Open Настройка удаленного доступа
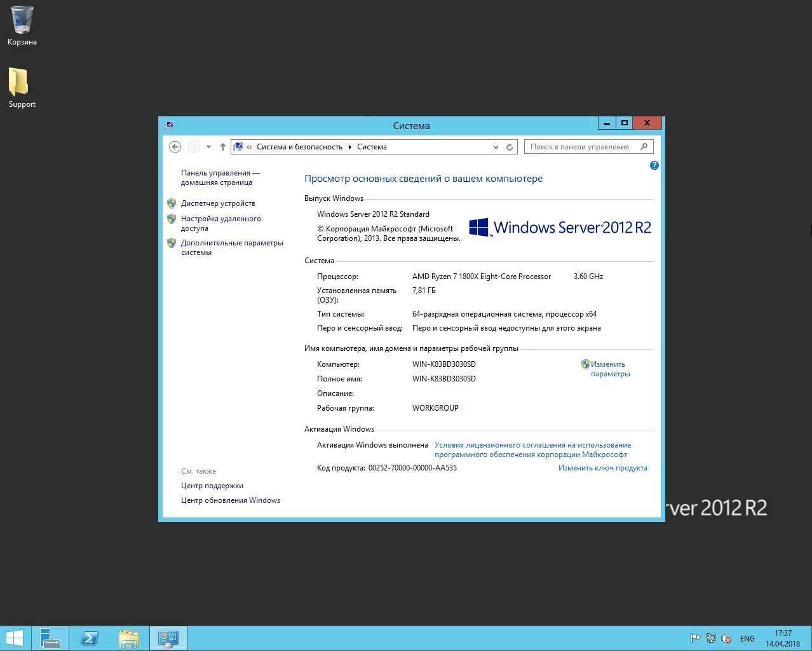 pos(220,223)
